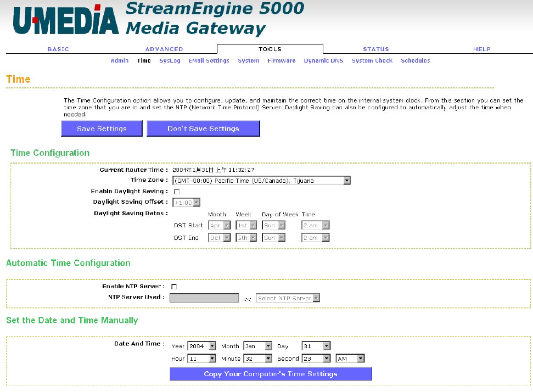Click the Current Router Time value

[x=213, y=170]
